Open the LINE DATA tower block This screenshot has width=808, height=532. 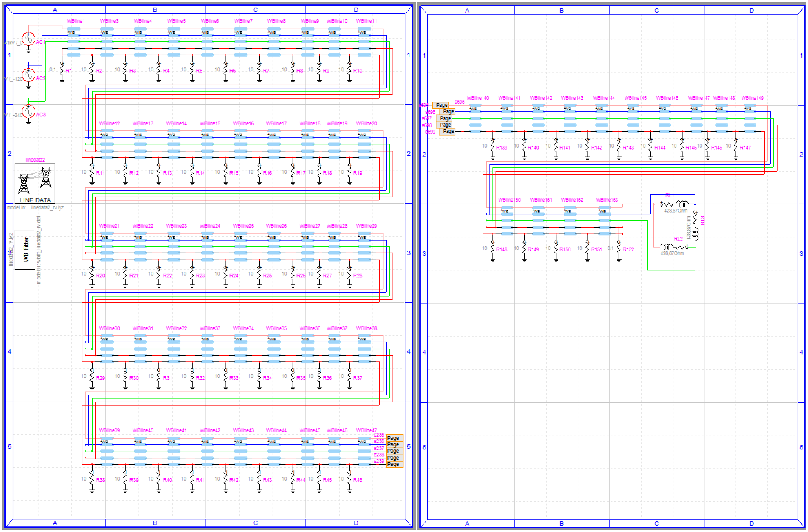coord(35,183)
